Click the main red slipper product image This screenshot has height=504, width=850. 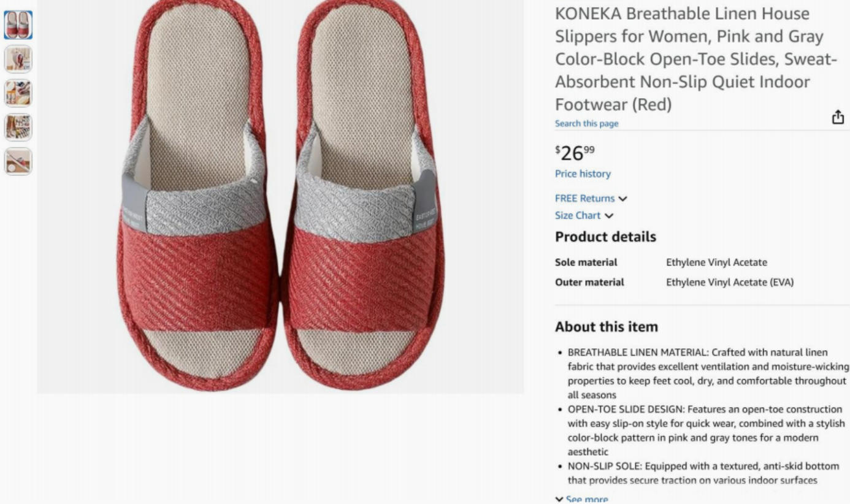tap(280, 196)
